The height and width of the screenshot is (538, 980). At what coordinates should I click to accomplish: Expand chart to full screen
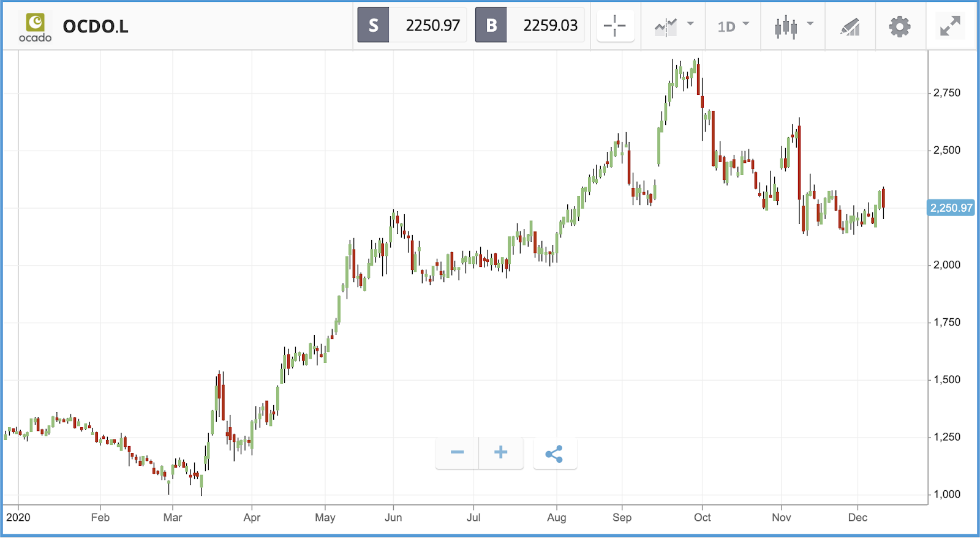pyautogui.click(x=950, y=26)
